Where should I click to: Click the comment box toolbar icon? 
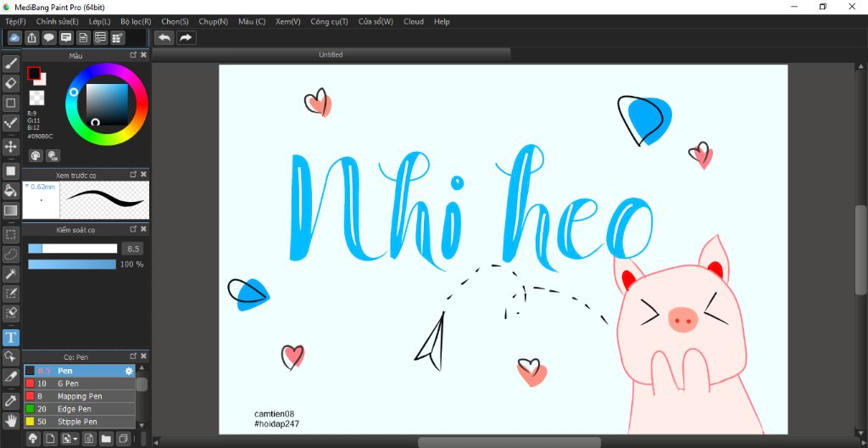tap(66, 37)
